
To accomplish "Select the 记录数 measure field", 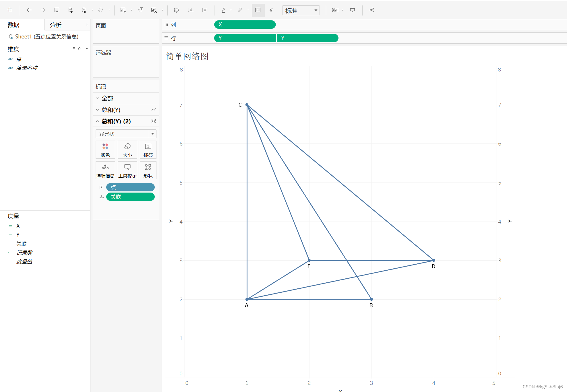I will point(24,253).
